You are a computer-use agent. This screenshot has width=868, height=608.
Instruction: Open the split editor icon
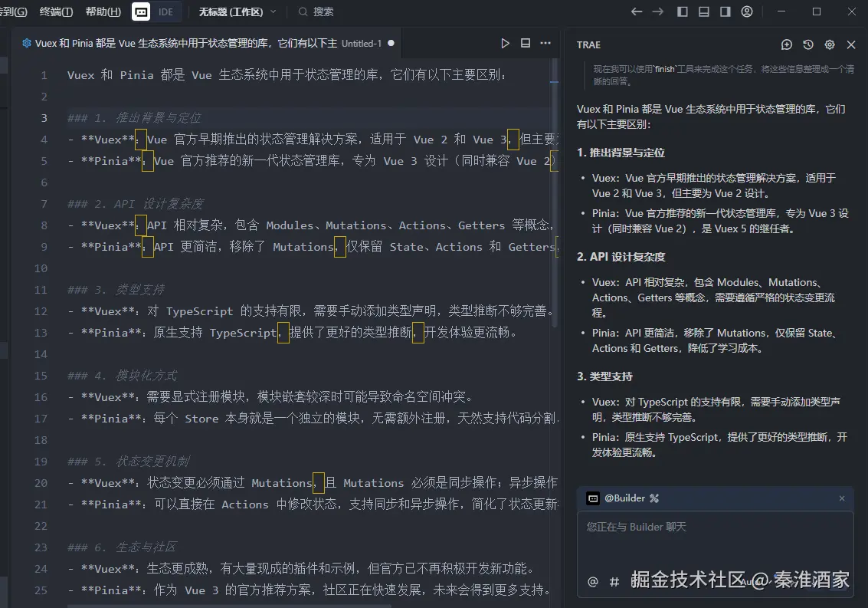[x=526, y=44]
